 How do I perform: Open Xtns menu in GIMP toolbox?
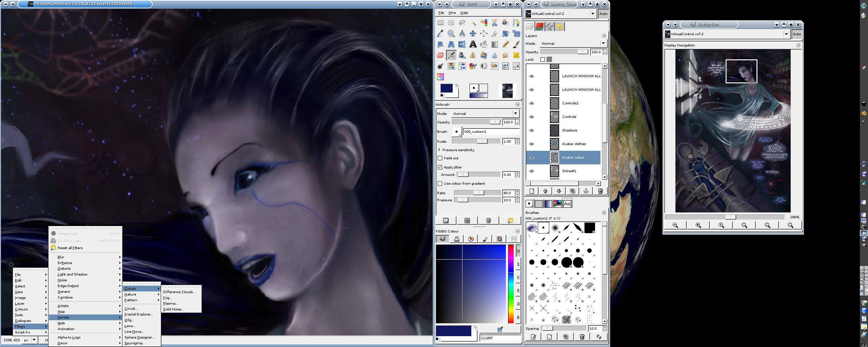(452, 13)
